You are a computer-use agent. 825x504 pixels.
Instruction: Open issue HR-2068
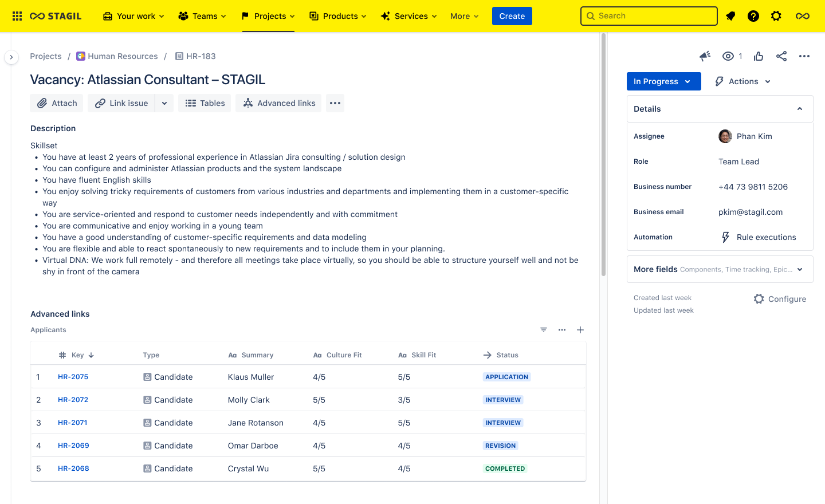pos(73,468)
